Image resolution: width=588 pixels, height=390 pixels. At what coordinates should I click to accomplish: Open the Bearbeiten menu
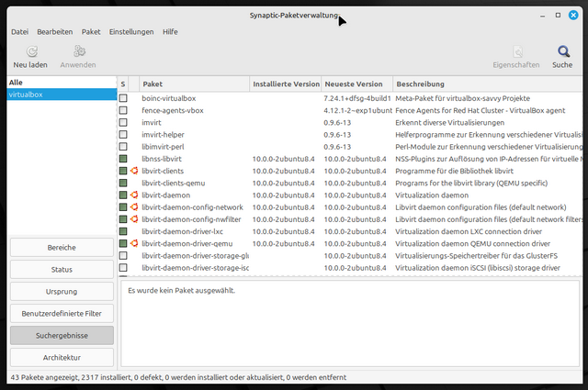55,32
